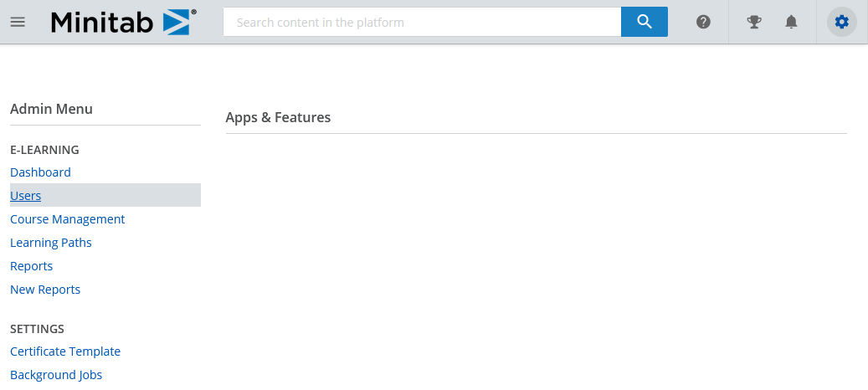The image size is (868, 390).
Task: Open help via the question mark icon
Action: 703,22
